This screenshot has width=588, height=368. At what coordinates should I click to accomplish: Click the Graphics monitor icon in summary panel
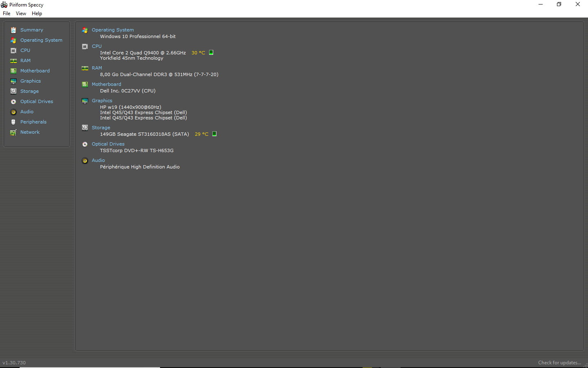point(85,101)
